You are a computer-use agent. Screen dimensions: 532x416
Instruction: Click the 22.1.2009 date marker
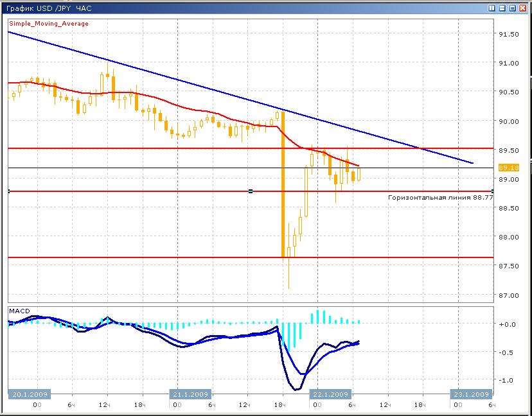(x=330, y=394)
